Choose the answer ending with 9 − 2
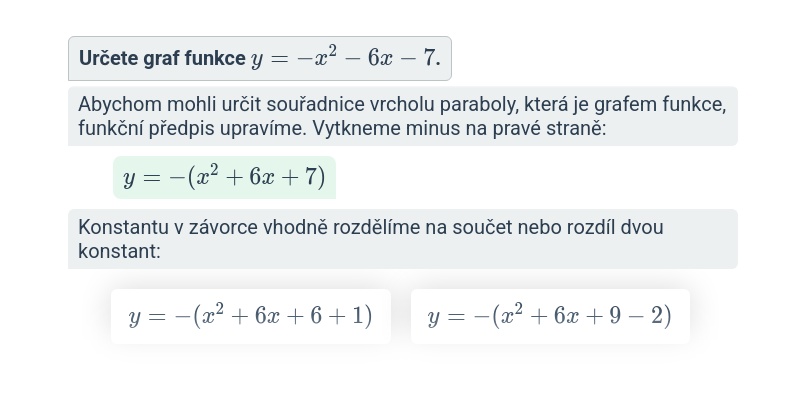 point(549,316)
